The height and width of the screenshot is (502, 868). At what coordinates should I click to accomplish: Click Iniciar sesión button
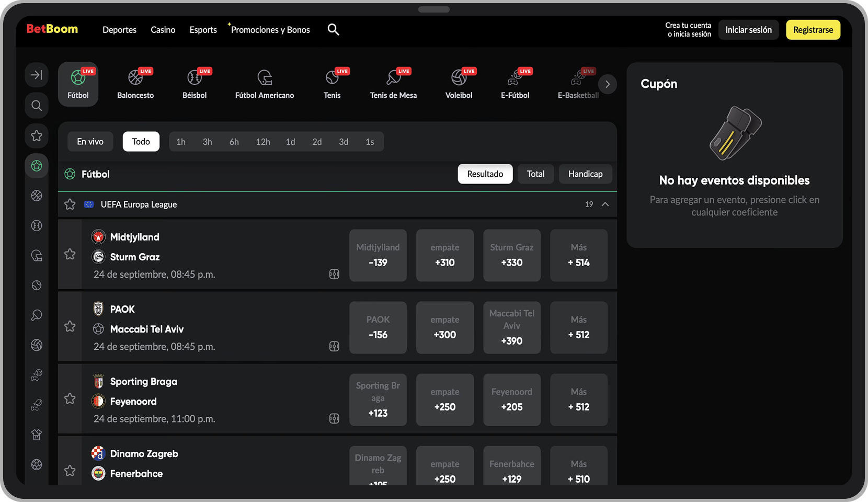click(748, 30)
